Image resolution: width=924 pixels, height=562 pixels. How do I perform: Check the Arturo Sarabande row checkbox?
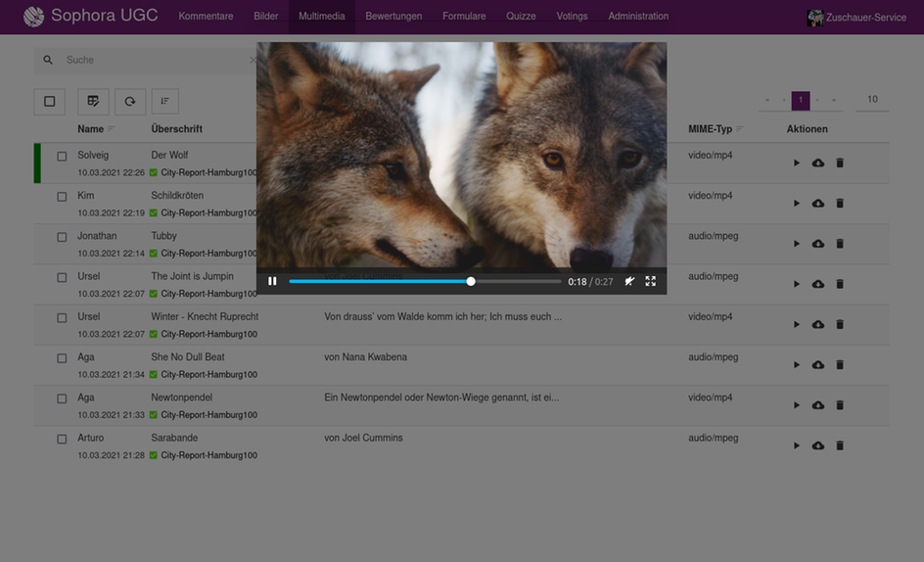tap(62, 440)
